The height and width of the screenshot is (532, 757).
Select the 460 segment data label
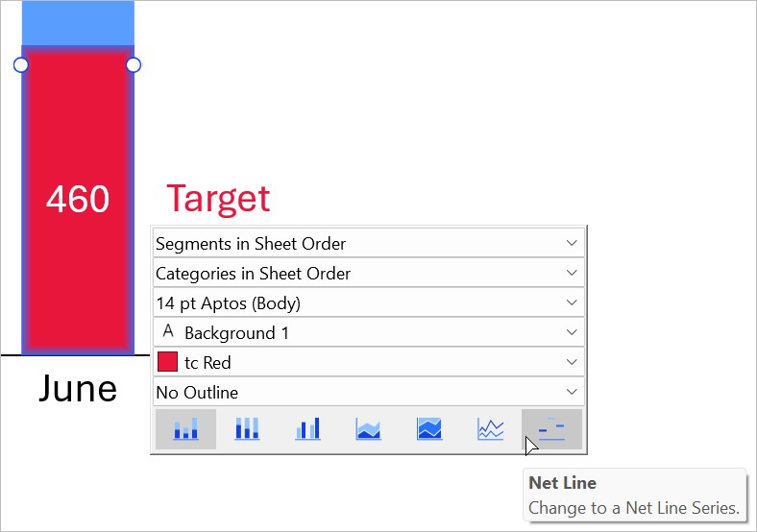click(78, 200)
